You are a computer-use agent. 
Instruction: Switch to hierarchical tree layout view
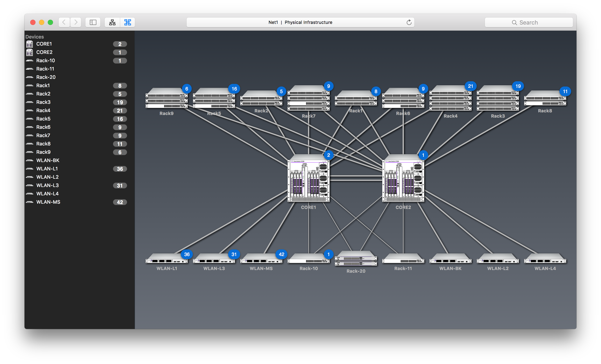[x=112, y=22]
